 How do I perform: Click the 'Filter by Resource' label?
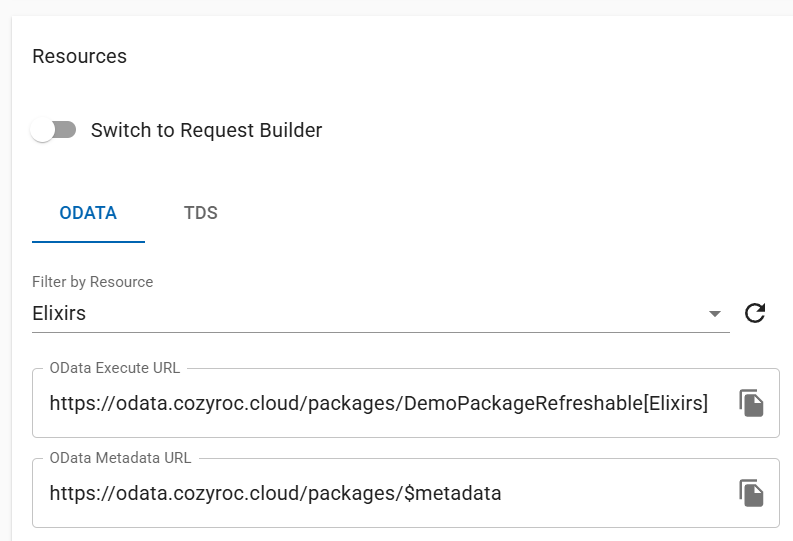[92, 282]
